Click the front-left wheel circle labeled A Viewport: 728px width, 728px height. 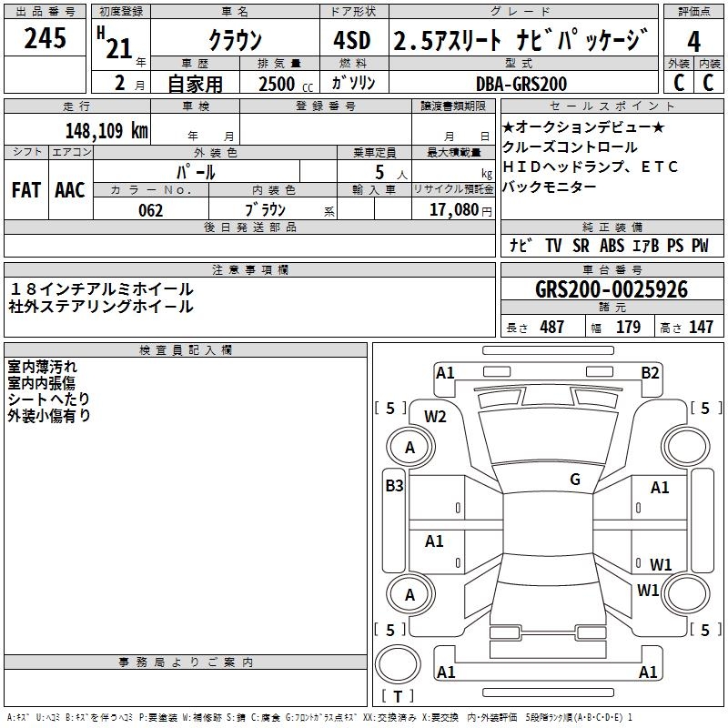point(409,448)
